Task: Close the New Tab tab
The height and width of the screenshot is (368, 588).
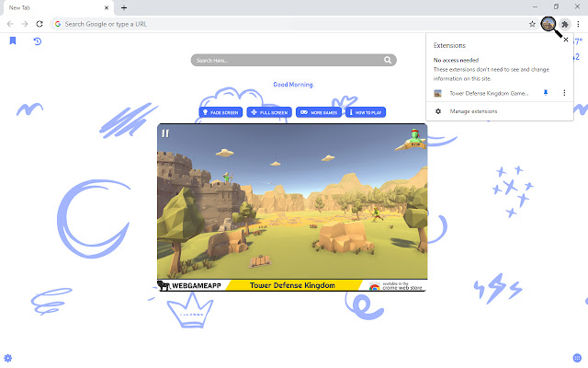Action: point(107,7)
